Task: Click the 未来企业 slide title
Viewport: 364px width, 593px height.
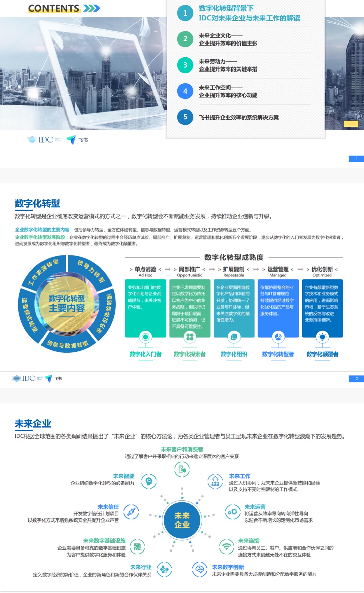Action: pyautogui.click(x=33, y=424)
